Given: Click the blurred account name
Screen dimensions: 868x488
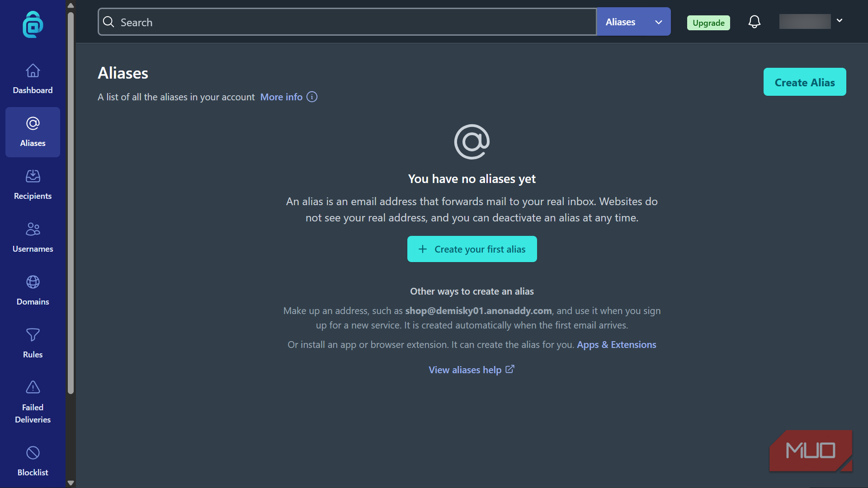Looking at the screenshot, I should pyautogui.click(x=805, y=21).
